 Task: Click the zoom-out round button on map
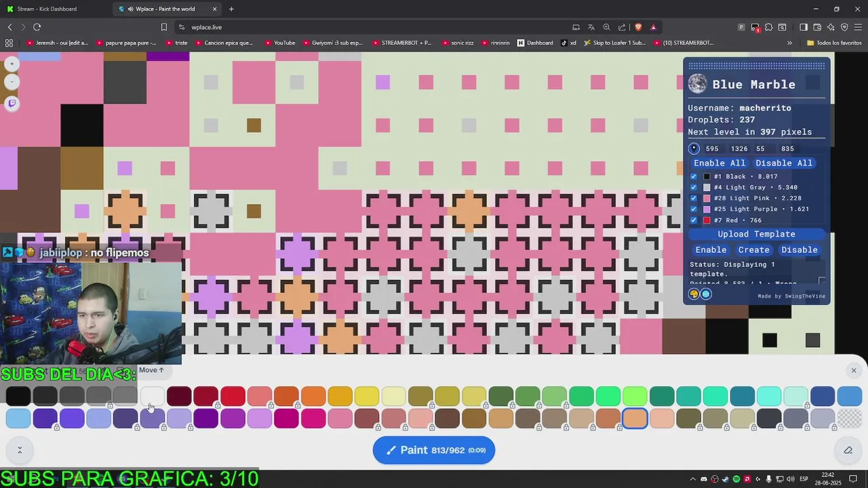12,82
